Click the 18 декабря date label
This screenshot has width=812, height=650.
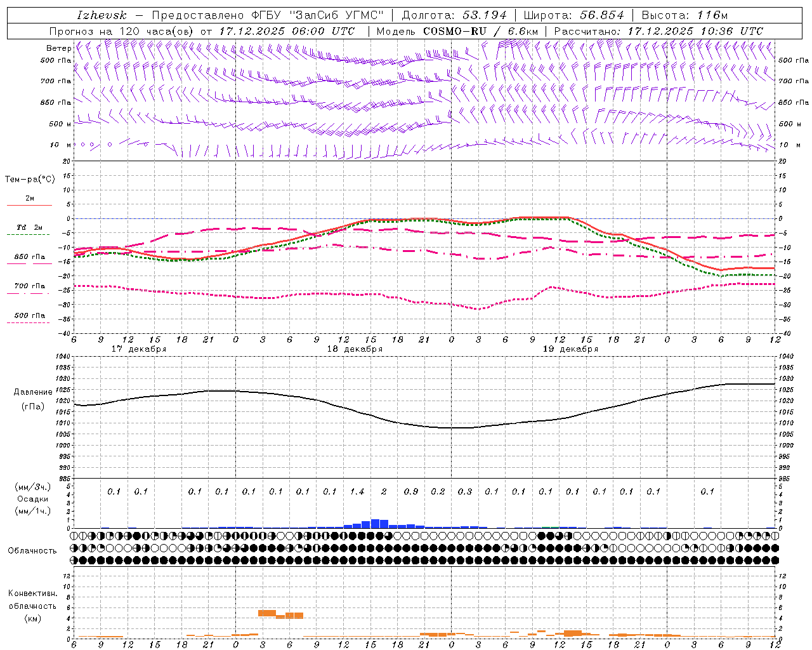click(355, 349)
